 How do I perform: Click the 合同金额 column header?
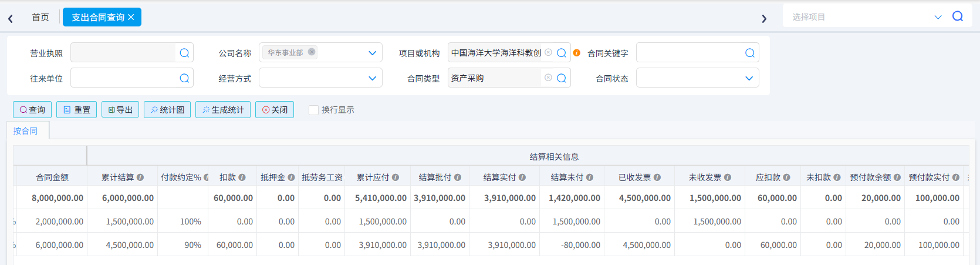click(52, 177)
